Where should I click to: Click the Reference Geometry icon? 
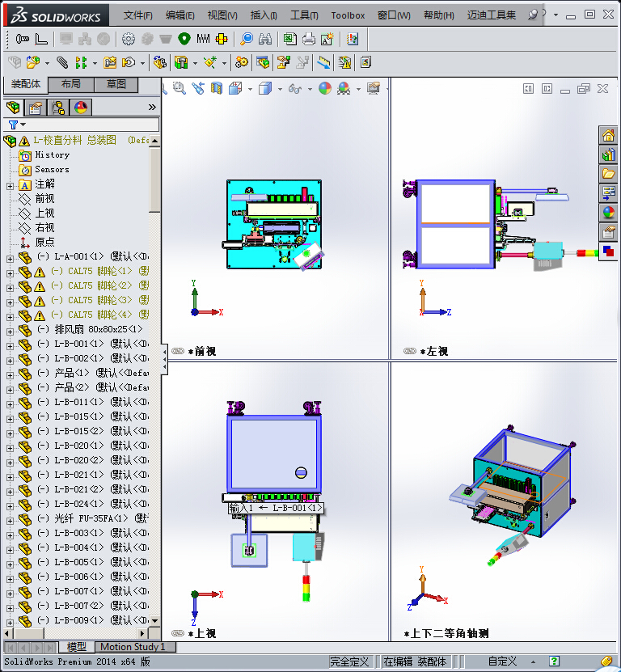pyautogui.click(x=210, y=62)
